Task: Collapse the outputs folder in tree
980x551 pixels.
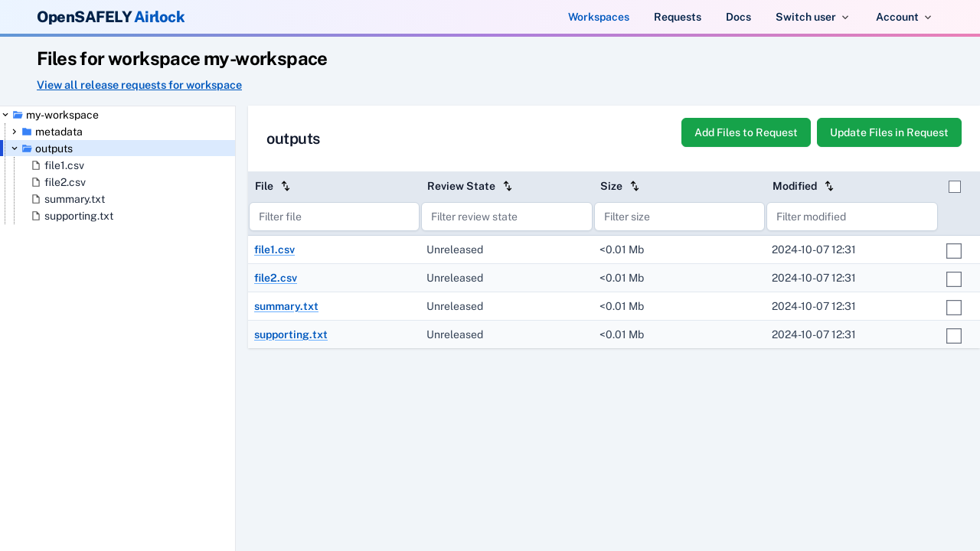Action: [x=15, y=148]
